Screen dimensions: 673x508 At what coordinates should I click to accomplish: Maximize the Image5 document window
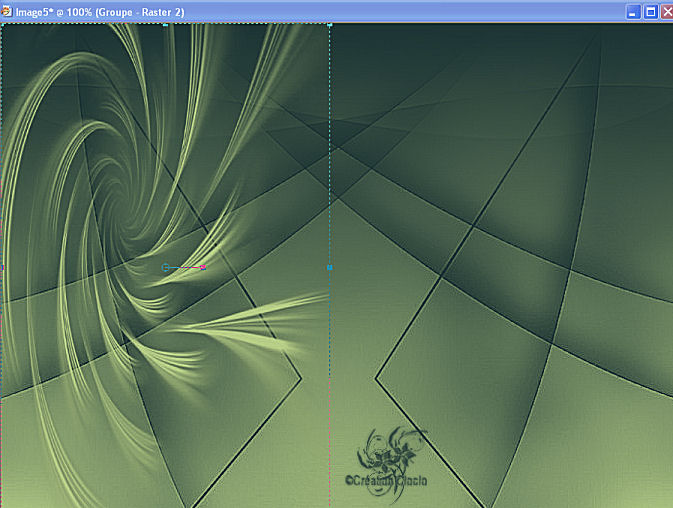pyautogui.click(x=650, y=11)
